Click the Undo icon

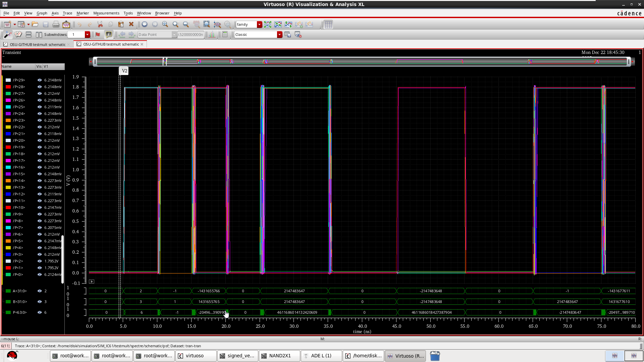[x=80, y=24]
